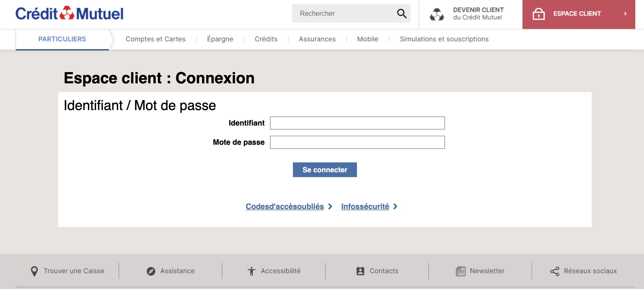
Task: Click the Devenir Client logo icon
Action: tap(437, 14)
